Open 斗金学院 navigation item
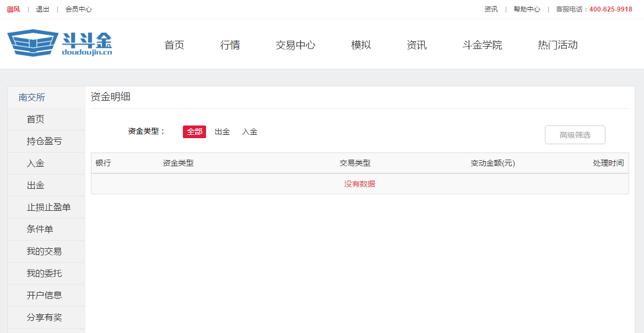 [482, 45]
